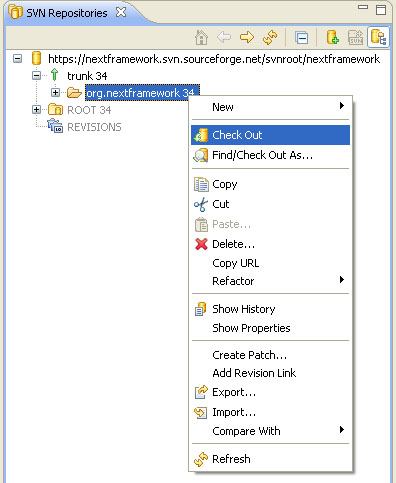Viewport: 396px width, 483px height.
Task: Choose Show History menu entry
Action: (x=271, y=309)
